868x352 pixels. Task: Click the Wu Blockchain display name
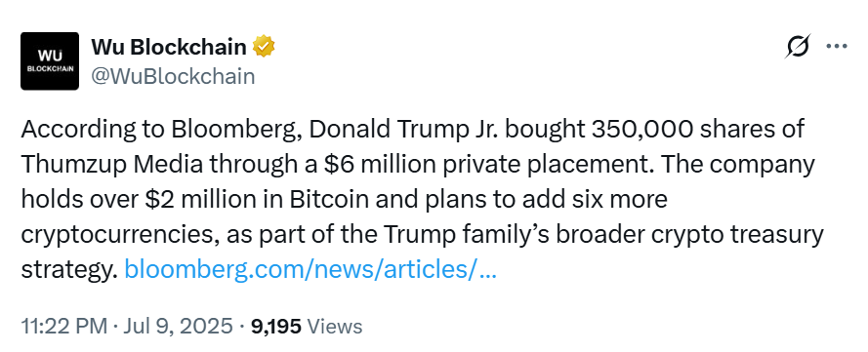tap(169, 47)
